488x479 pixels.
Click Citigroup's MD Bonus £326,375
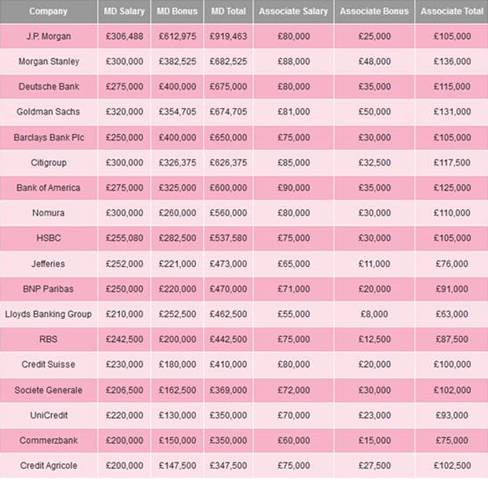coord(177,162)
